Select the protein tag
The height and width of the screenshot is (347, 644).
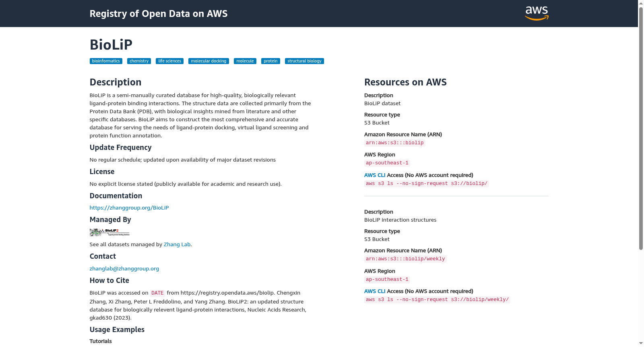click(270, 61)
